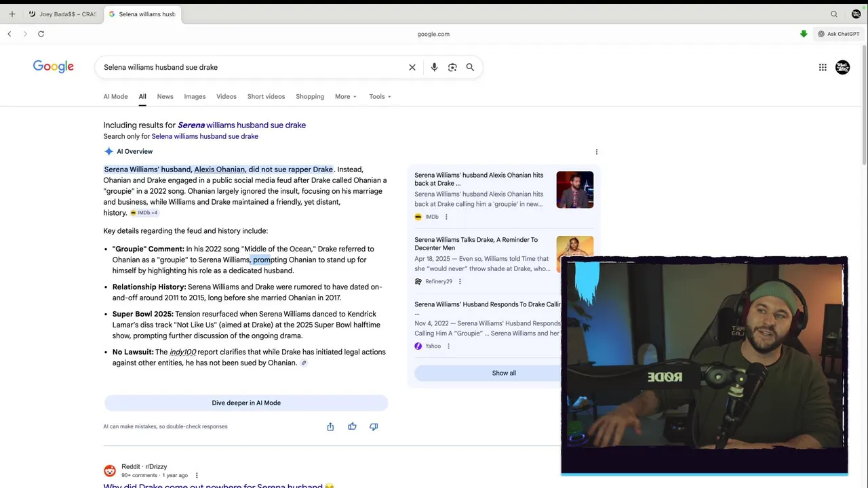Open options menu beside IMDb source
The width and height of the screenshot is (868, 488).
446,217
